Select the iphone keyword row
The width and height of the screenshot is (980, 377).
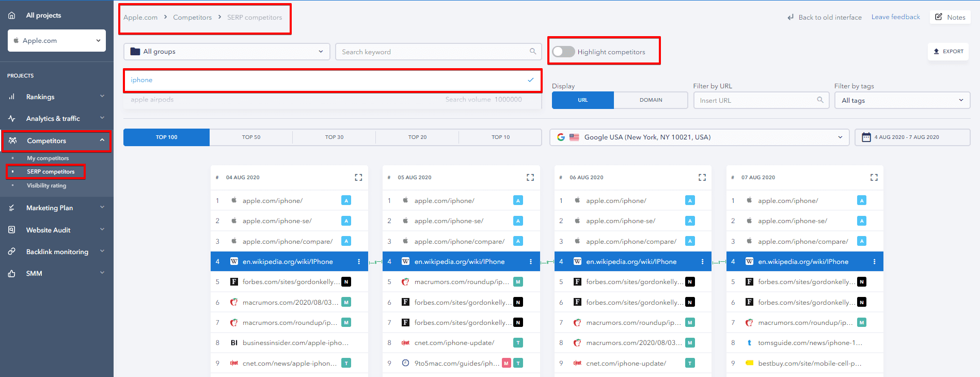click(333, 80)
